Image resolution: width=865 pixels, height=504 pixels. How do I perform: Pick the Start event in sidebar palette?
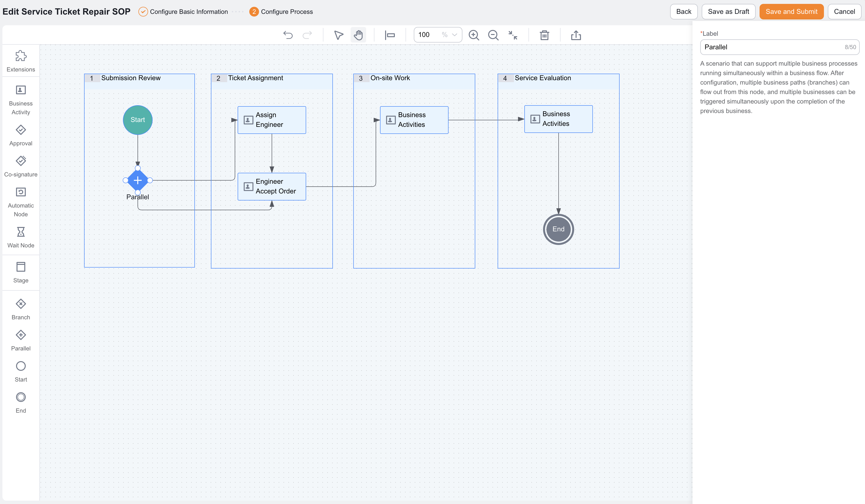21,372
